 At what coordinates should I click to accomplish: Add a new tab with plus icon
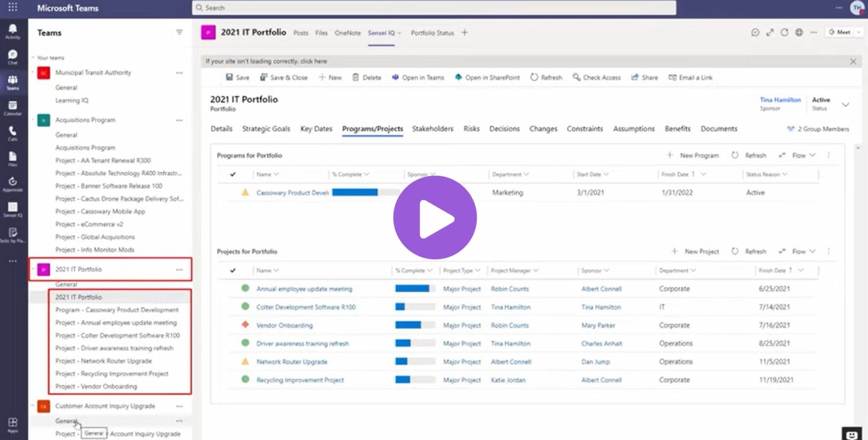click(465, 32)
